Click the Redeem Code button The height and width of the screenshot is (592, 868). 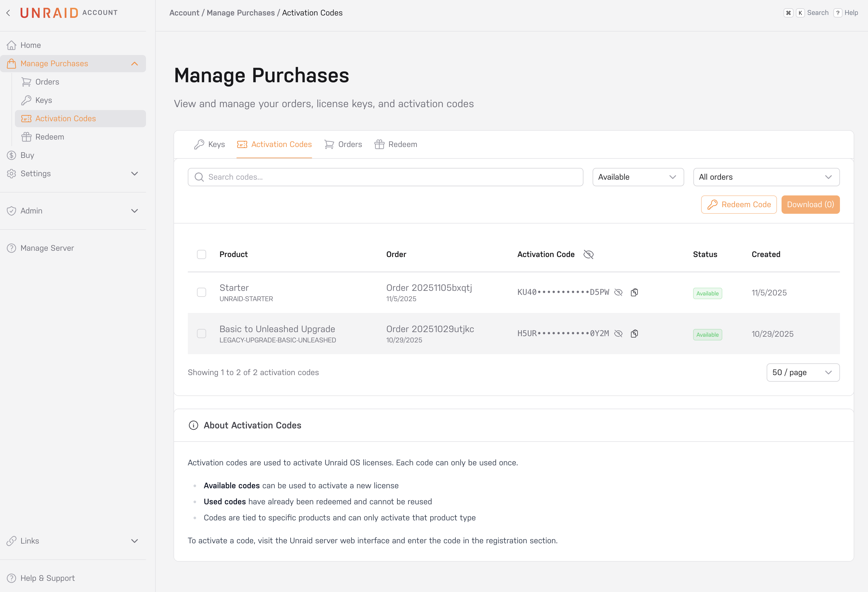tap(738, 204)
